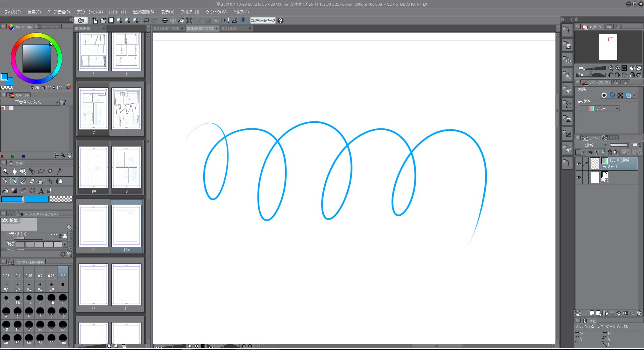This screenshot has height=350, width=644.
Task: Open the フィルター(I) menu
Action: pyautogui.click(x=190, y=12)
